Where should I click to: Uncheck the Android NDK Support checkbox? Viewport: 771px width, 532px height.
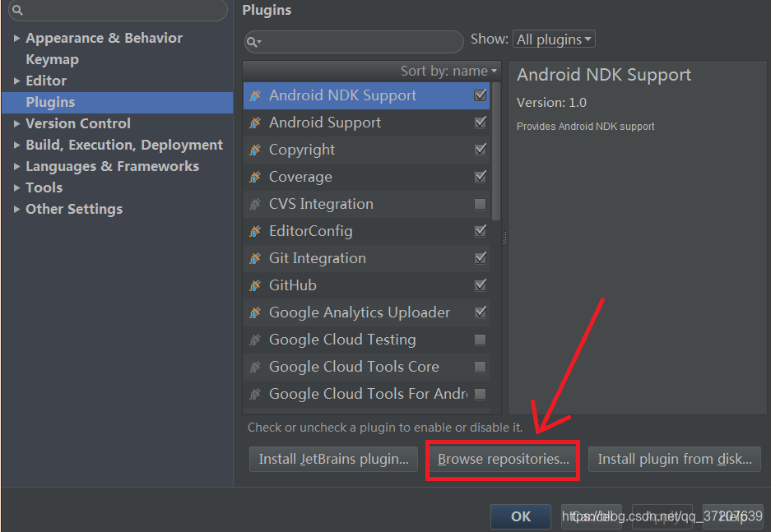pyautogui.click(x=481, y=95)
